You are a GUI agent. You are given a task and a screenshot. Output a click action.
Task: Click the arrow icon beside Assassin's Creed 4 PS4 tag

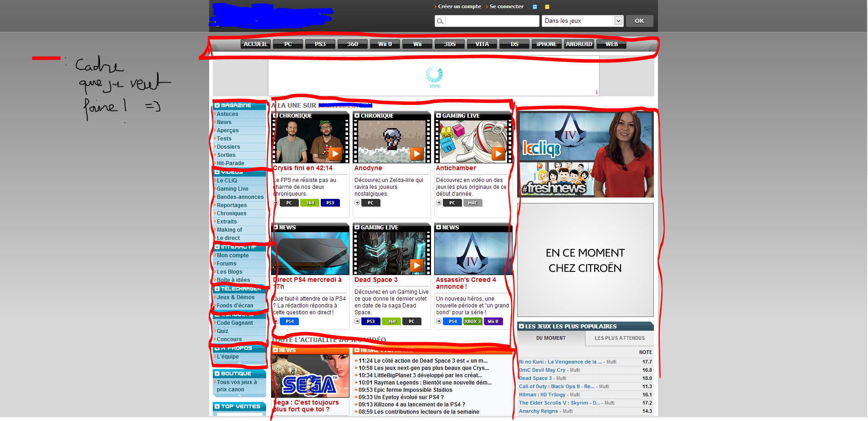click(x=439, y=322)
